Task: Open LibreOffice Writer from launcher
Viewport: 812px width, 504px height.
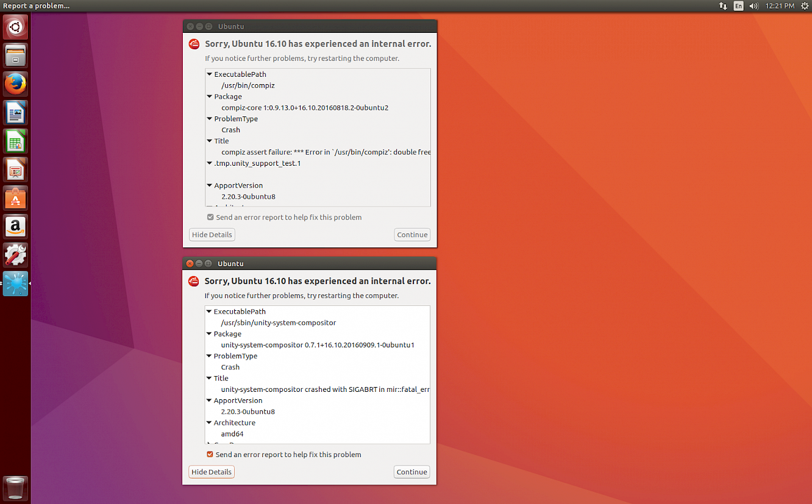Action: pyautogui.click(x=15, y=113)
